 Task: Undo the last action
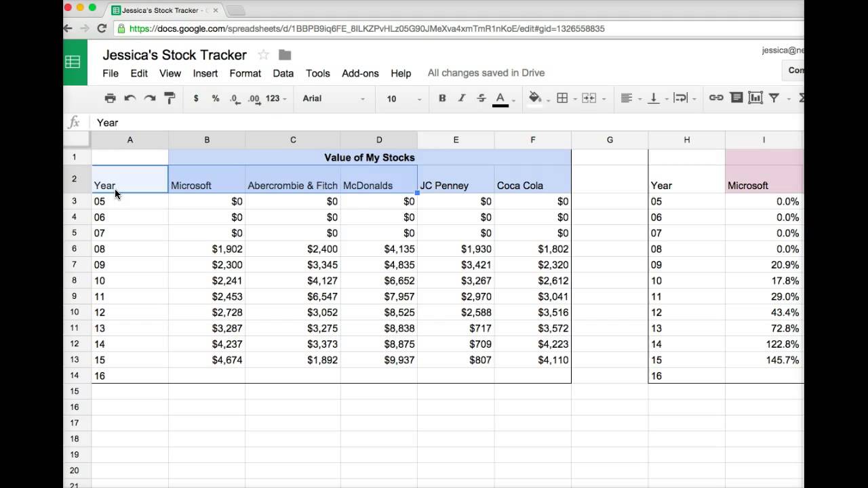click(x=130, y=98)
